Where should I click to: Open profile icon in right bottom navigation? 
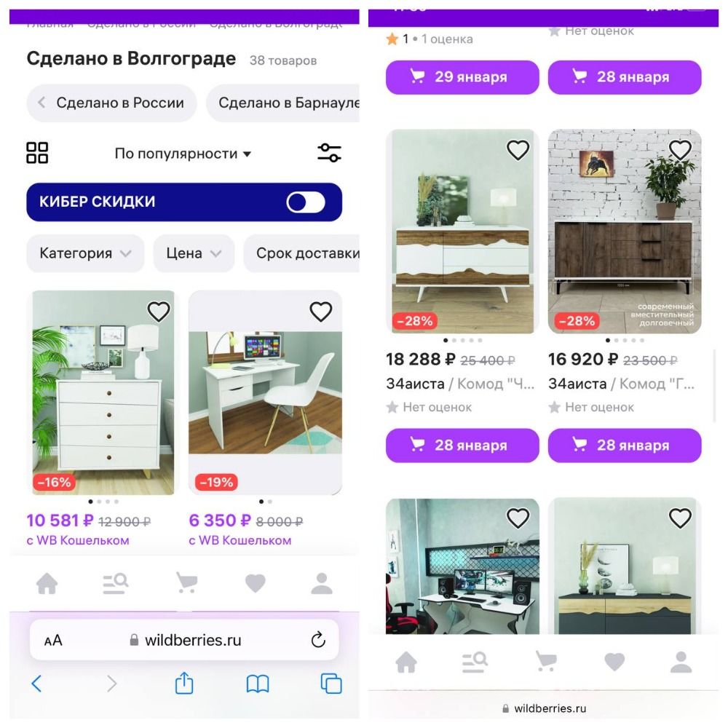pyautogui.click(x=681, y=662)
